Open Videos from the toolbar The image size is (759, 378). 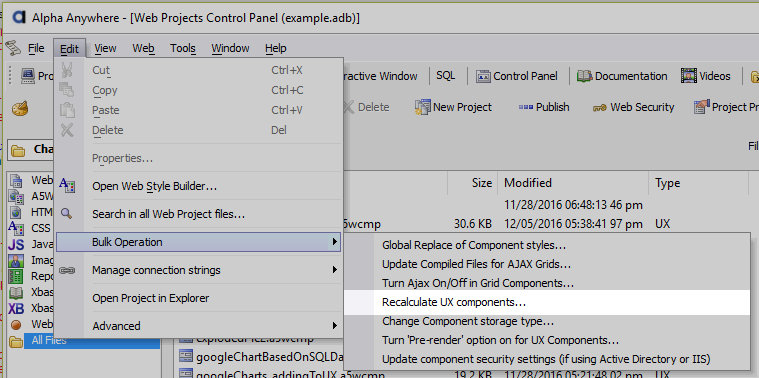point(705,76)
